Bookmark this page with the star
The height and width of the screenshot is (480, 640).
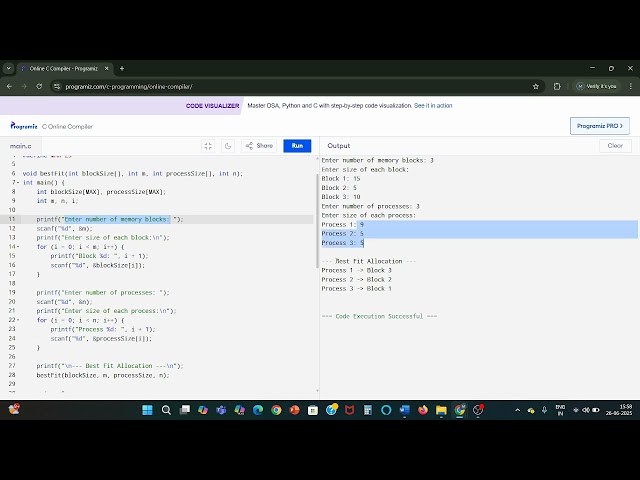536,87
